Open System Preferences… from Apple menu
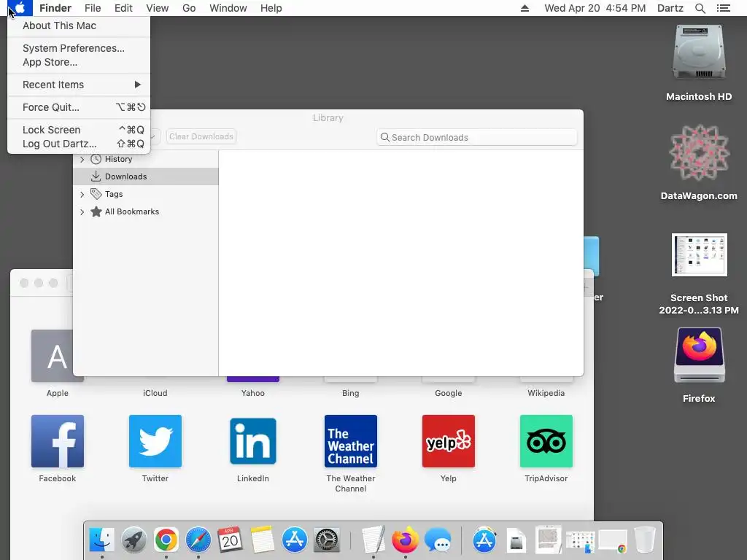 [79, 48]
